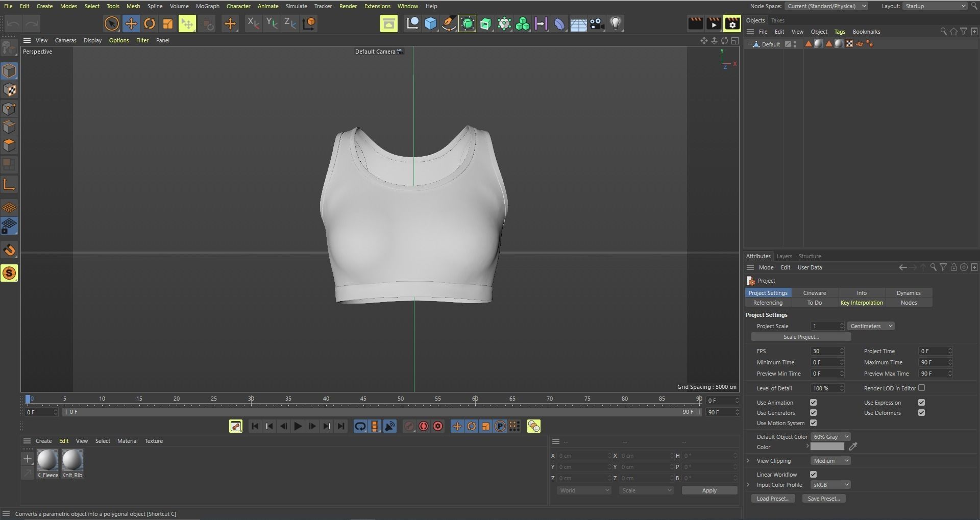Open the Node Space dropdown
This screenshot has height=520, width=980.
(x=826, y=6)
